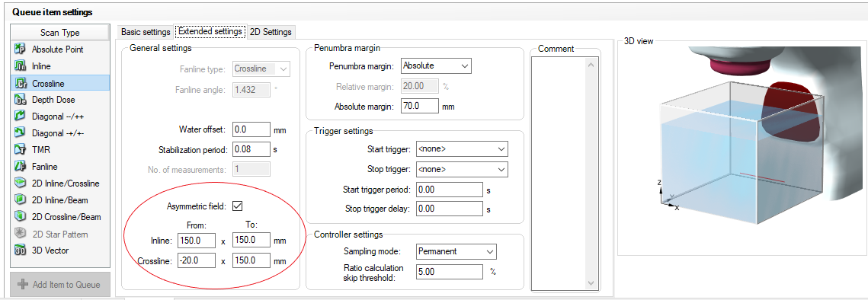The height and width of the screenshot is (300, 868).
Task: Select the 2D Inline/Crossline scan icon
Action: [20, 184]
